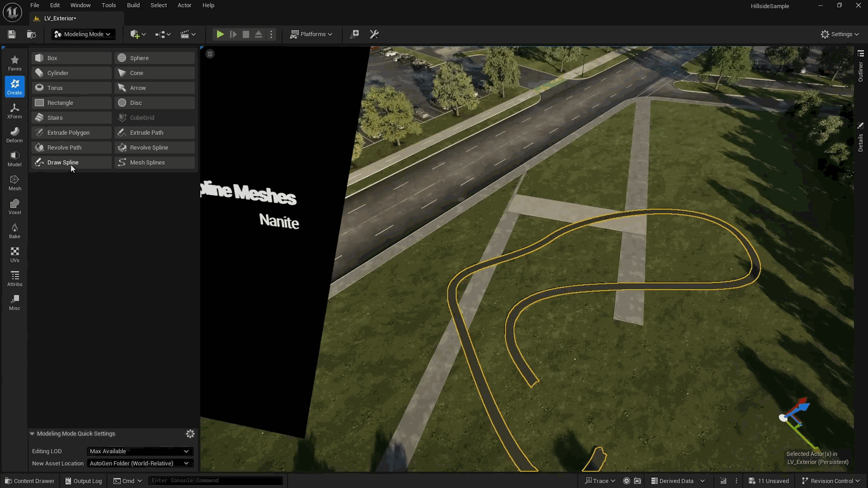Image resolution: width=868 pixels, height=488 pixels.
Task: Expand the Modeling Mode selector dropdown
Action: [82, 34]
